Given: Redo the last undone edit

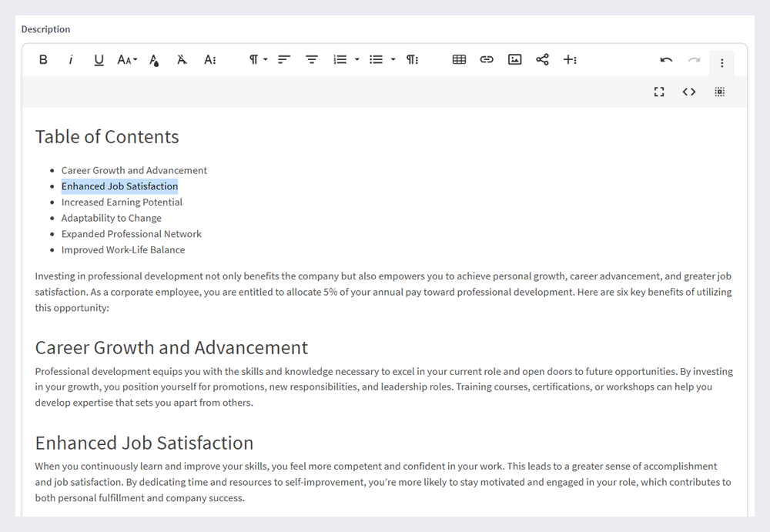Looking at the screenshot, I should [694, 60].
